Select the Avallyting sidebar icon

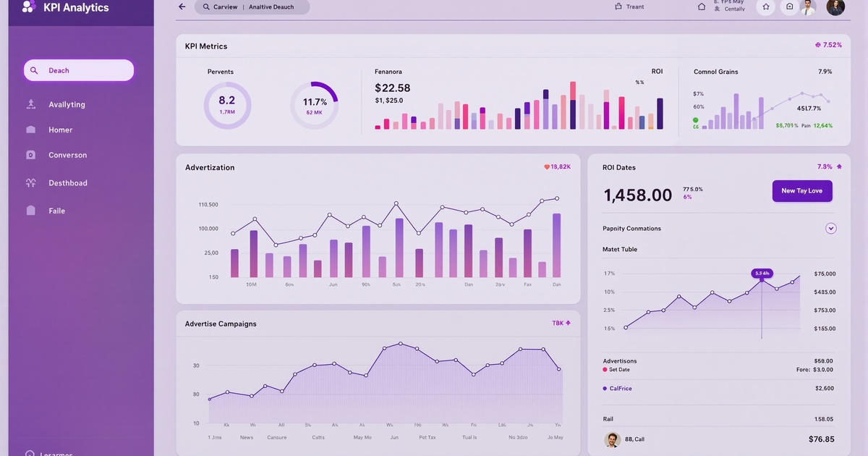[x=30, y=104]
